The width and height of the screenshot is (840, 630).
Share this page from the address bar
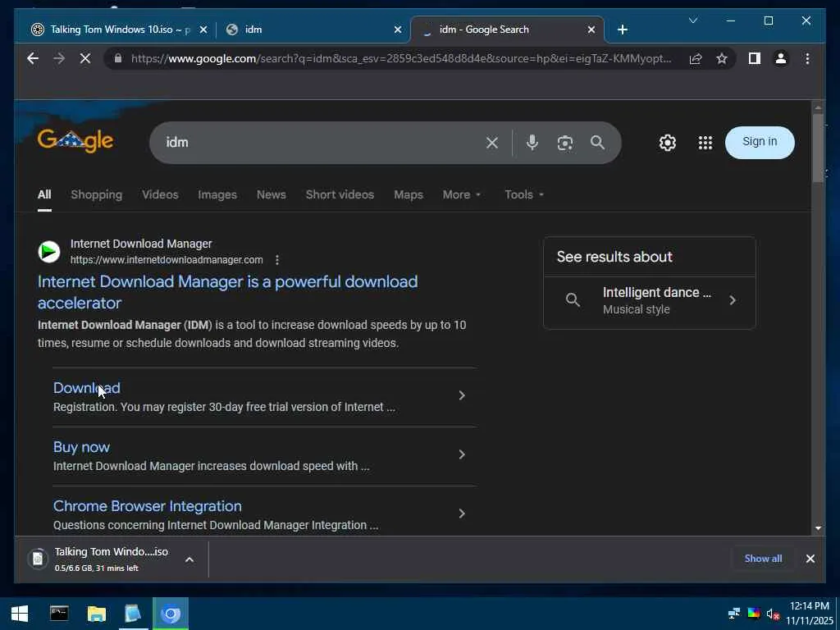coord(696,58)
